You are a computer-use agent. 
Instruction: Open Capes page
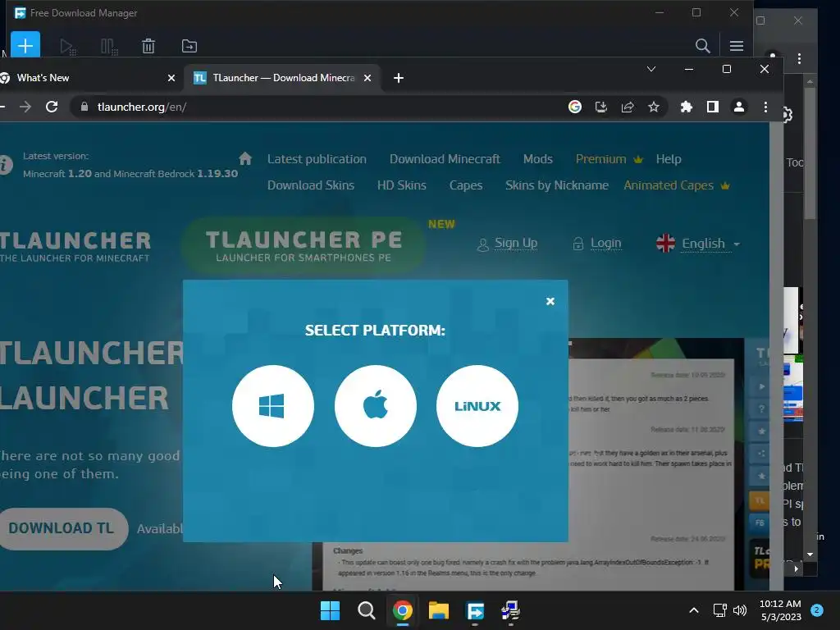coord(466,185)
